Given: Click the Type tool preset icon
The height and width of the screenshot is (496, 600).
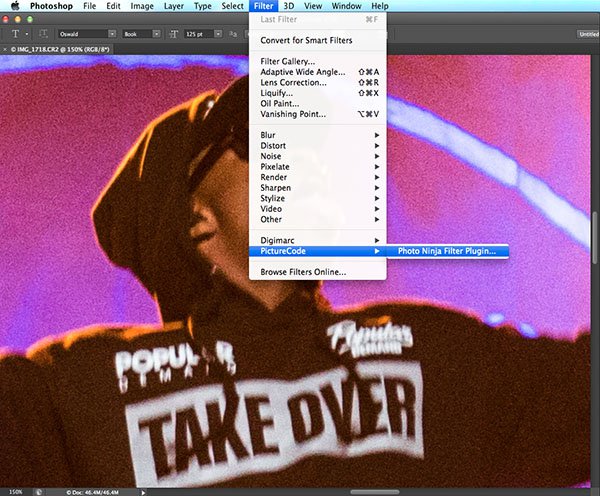Looking at the screenshot, I should coord(15,34).
